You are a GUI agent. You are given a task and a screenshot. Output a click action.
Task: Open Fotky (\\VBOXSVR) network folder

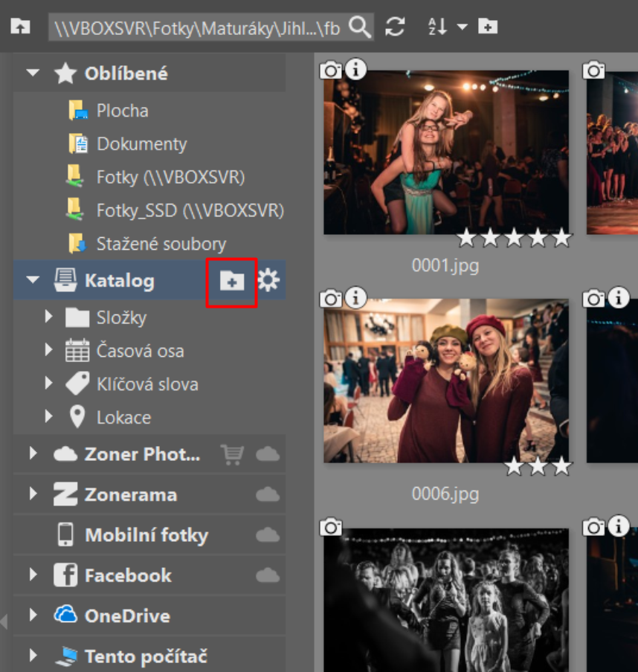(170, 177)
